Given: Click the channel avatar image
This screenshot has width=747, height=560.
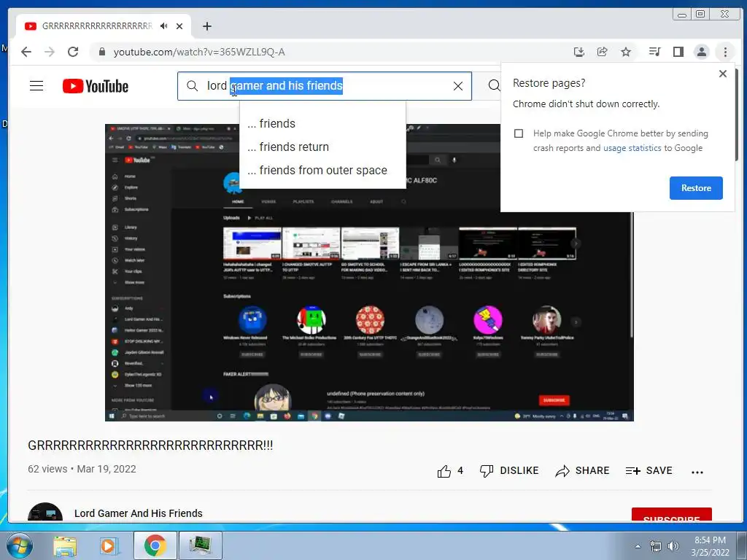Looking at the screenshot, I should (45, 512).
